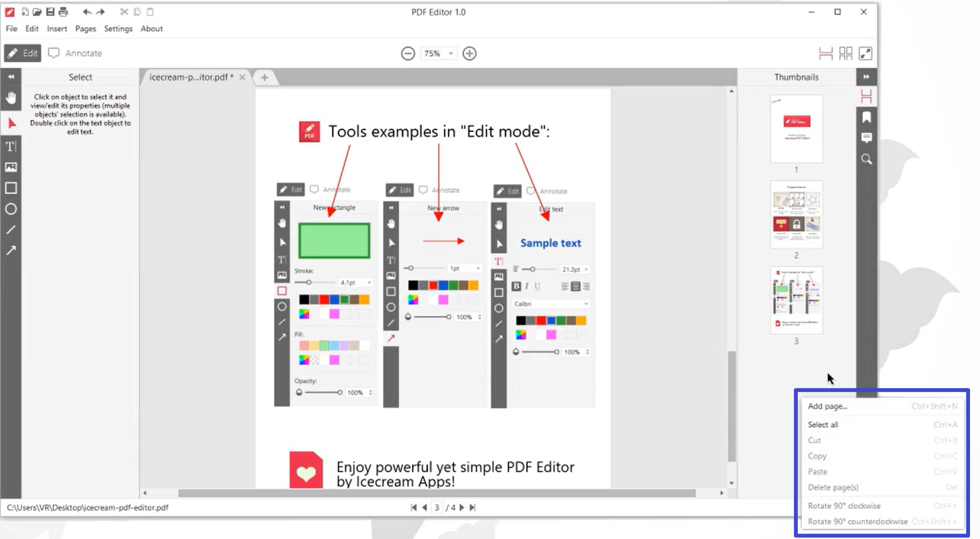Collapse the right Thumbnails panel
This screenshot has width=980, height=539.
point(867,77)
